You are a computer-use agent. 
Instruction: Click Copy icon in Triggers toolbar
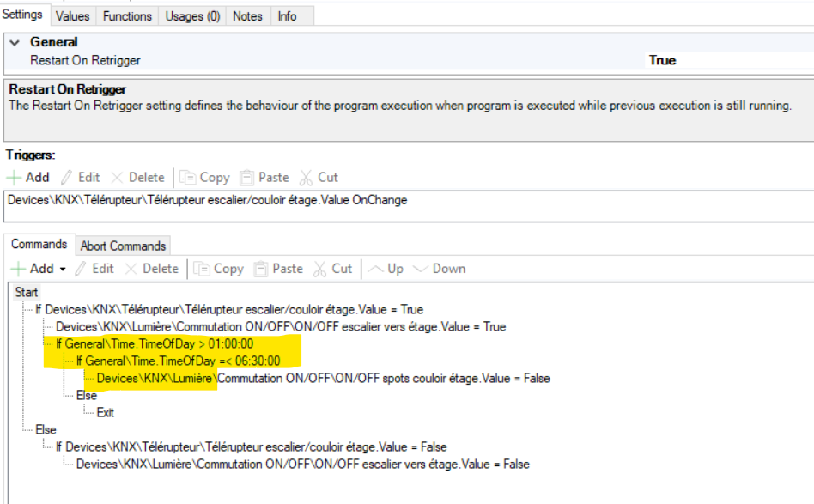189,178
